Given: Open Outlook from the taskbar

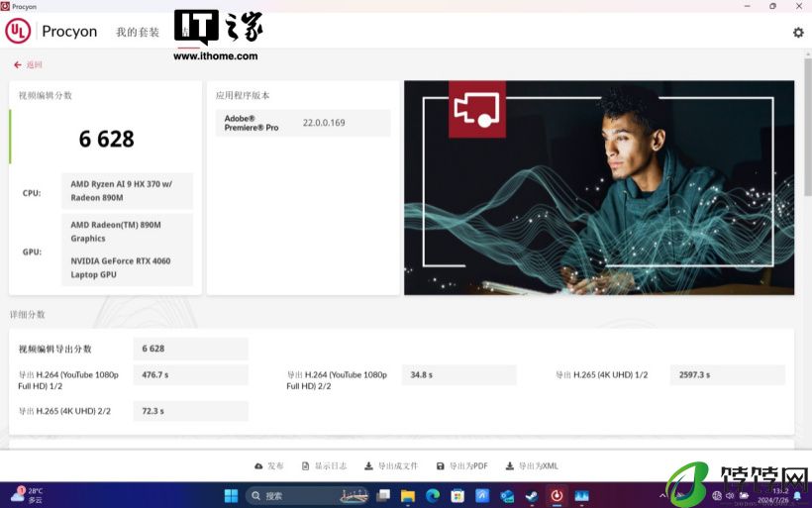Looking at the screenshot, I should 507,496.
